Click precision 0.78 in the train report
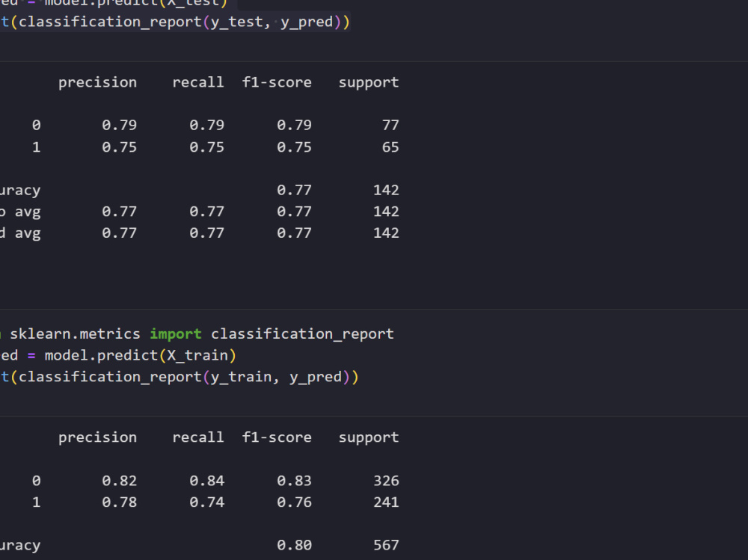The height and width of the screenshot is (560, 748). click(x=119, y=502)
